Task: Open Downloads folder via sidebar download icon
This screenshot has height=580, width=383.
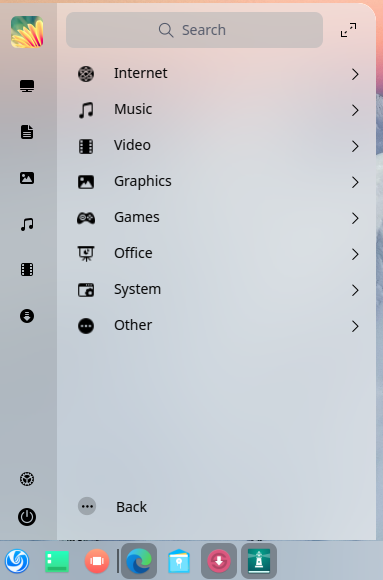Action: 27,316
